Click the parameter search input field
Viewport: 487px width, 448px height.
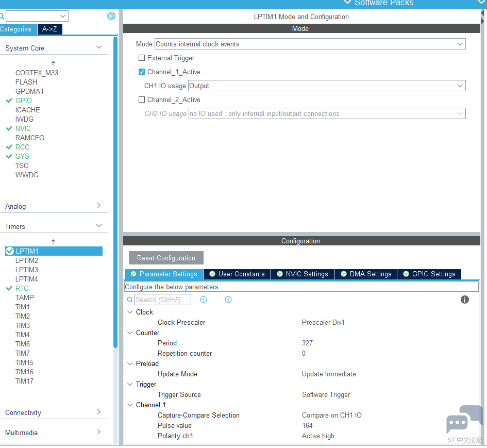click(162, 300)
